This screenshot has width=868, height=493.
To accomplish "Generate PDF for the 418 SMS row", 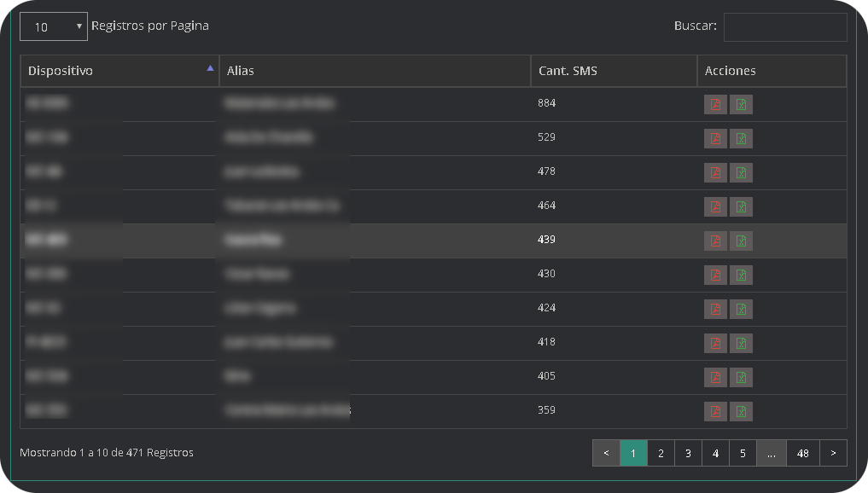I will click(x=715, y=343).
